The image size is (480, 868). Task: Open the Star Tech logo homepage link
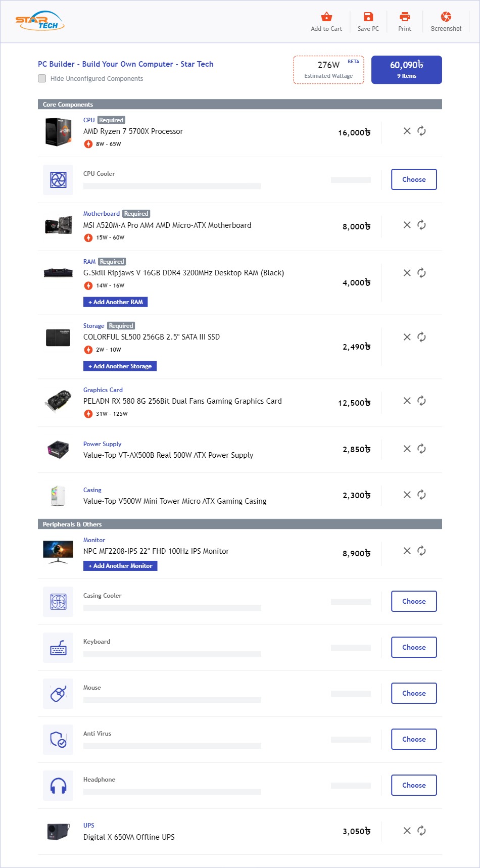(x=40, y=21)
